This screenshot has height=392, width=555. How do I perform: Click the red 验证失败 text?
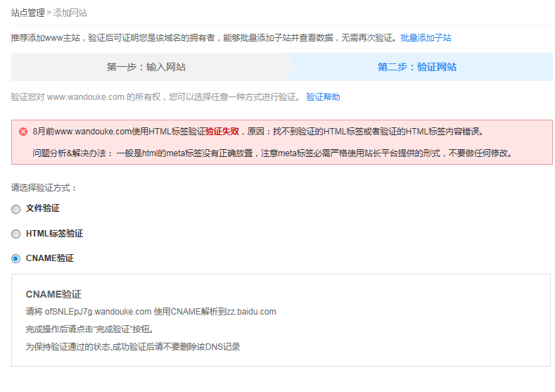click(222, 132)
